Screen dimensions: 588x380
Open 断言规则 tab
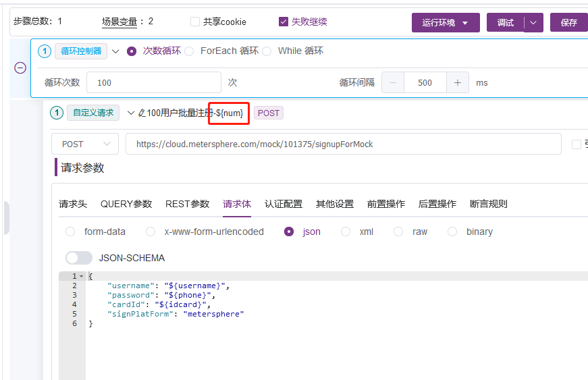click(489, 204)
